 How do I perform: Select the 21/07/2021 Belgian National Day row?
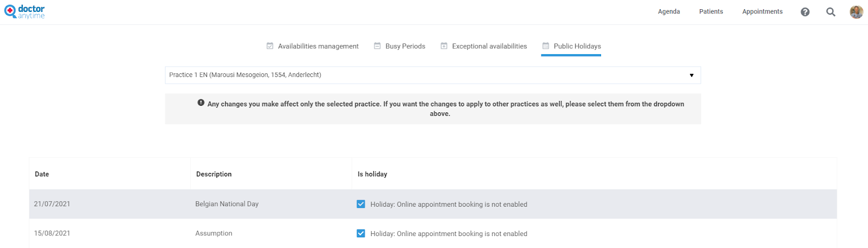(433, 204)
